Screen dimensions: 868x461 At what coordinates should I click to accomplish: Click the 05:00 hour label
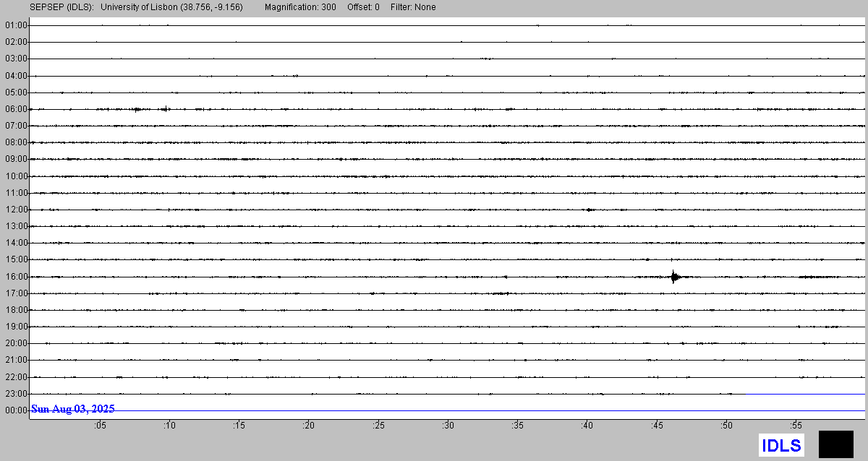(x=16, y=92)
